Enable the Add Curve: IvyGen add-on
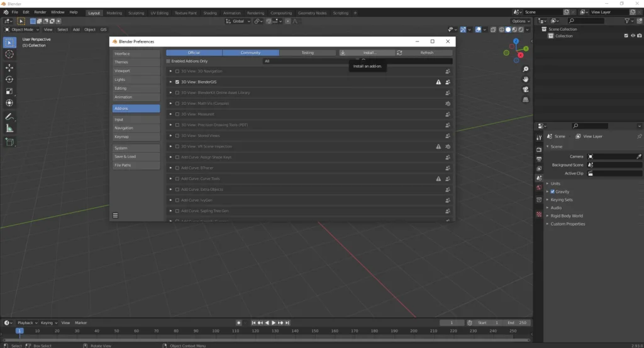The width and height of the screenshot is (644, 348). tap(177, 200)
